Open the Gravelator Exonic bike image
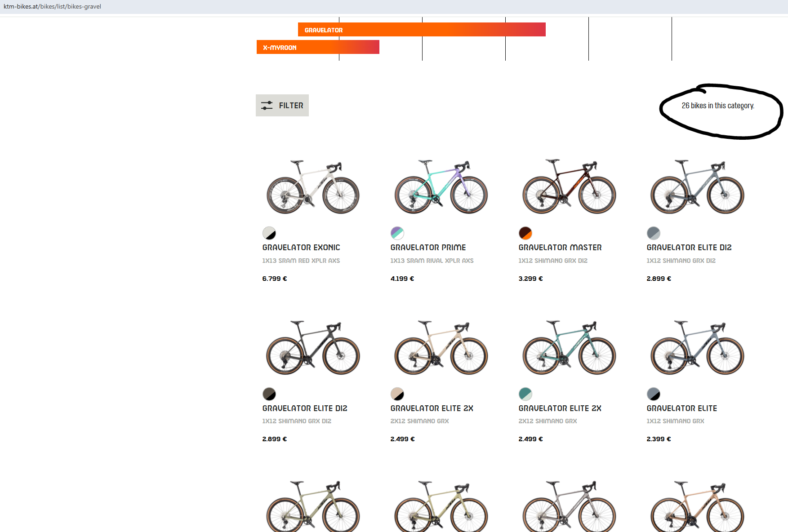 click(313, 186)
